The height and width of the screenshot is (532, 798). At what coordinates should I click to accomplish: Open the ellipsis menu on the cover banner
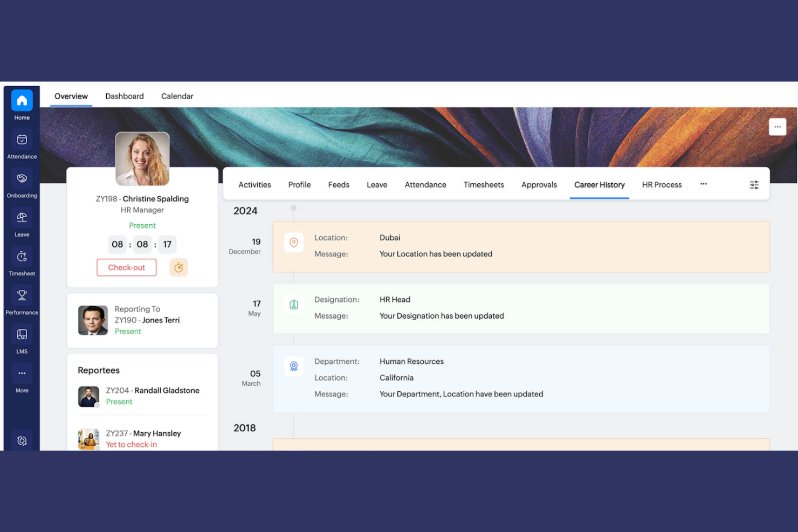pos(777,126)
